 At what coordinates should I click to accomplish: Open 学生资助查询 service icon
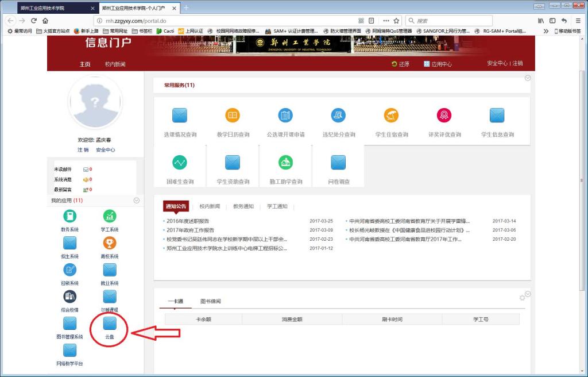point(233,162)
